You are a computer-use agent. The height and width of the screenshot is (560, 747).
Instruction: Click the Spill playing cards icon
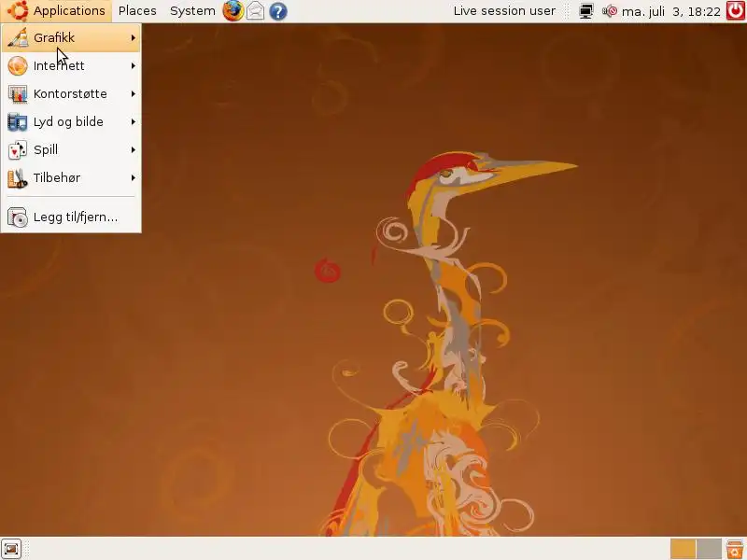17,150
